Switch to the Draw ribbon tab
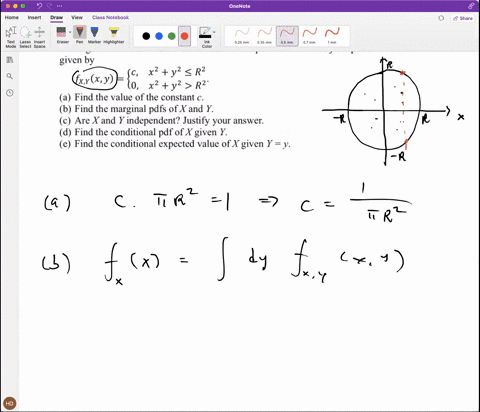This screenshot has width=480, height=412. (56, 17)
